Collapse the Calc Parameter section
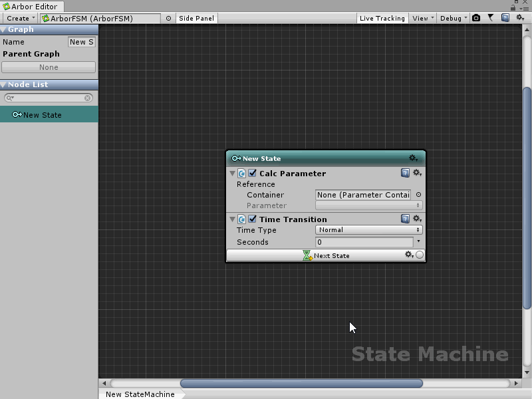Image resolution: width=532 pixels, height=399 pixels. tap(232, 174)
